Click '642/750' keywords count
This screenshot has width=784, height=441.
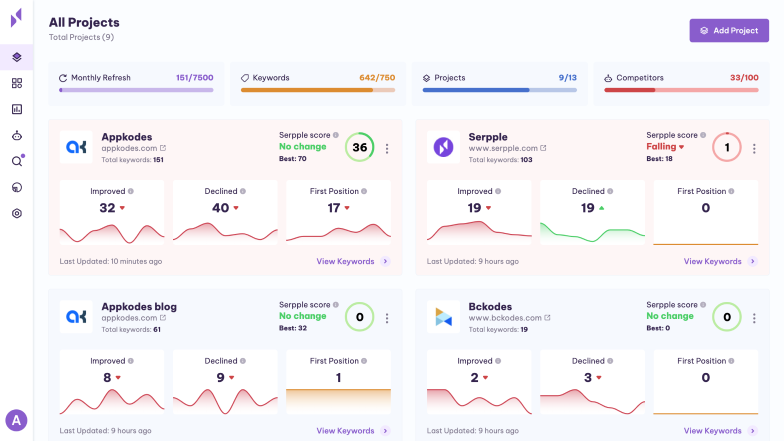[377, 78]
